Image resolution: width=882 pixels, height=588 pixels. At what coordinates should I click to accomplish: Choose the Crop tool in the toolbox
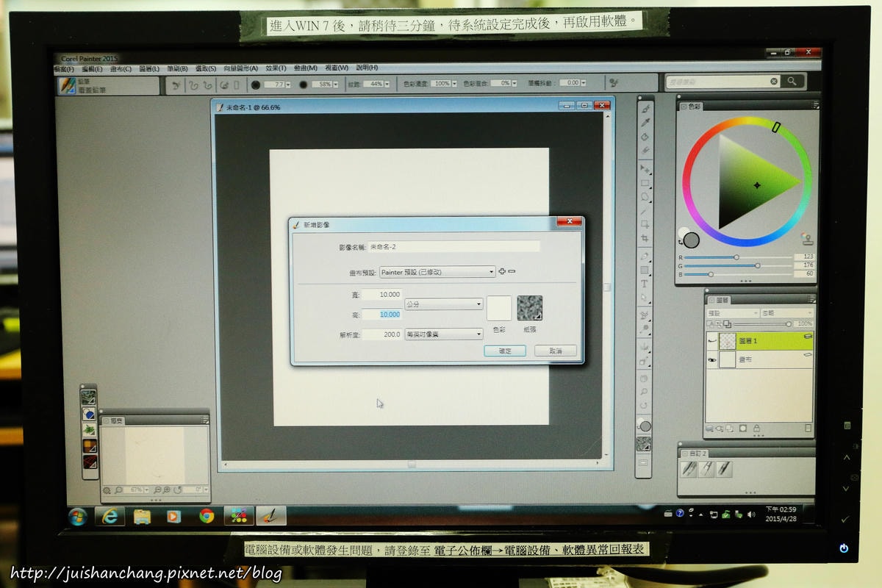coord(645,238)
